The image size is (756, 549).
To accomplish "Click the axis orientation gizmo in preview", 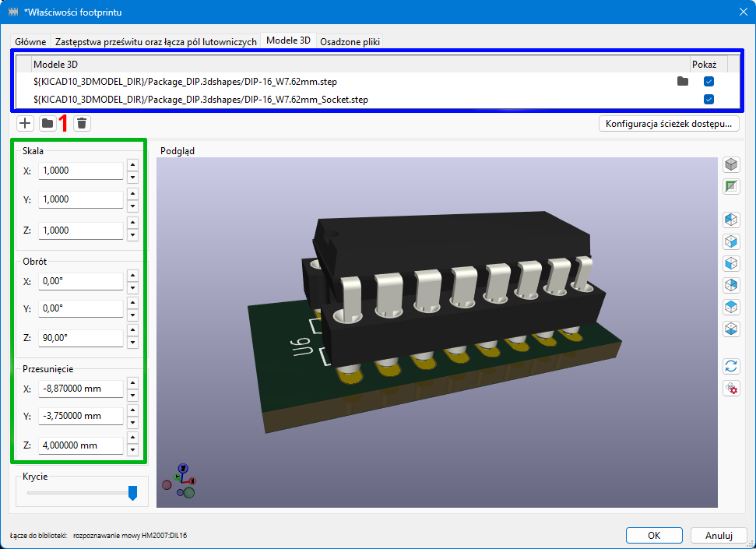I will 179,481.
